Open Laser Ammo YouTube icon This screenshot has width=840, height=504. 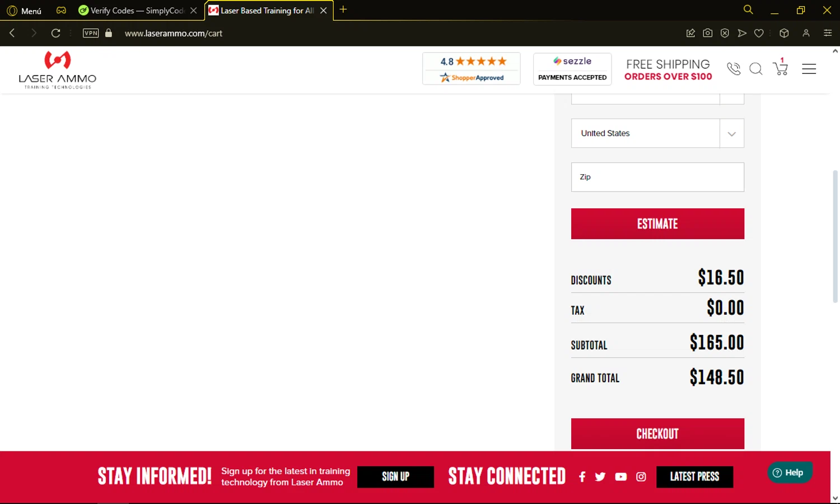point(620,477)
